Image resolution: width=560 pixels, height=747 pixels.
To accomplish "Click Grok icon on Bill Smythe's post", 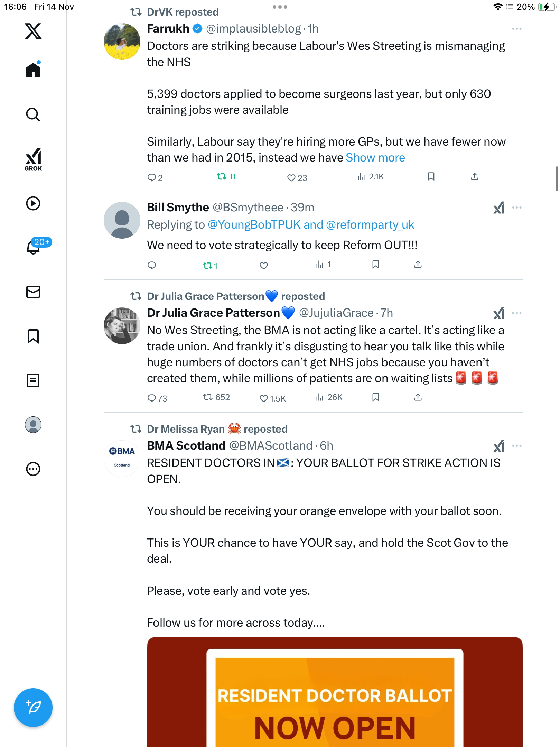I will 499,208.
